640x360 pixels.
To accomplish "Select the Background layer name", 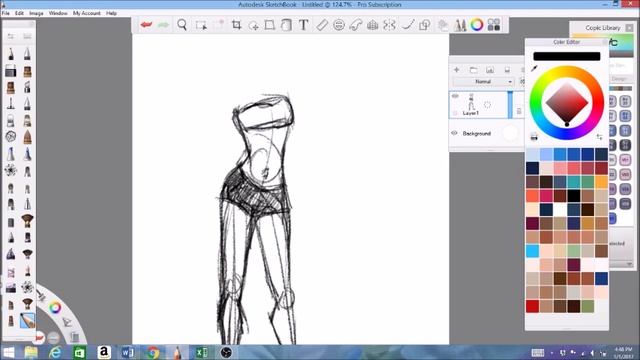I will click(476, 133).
